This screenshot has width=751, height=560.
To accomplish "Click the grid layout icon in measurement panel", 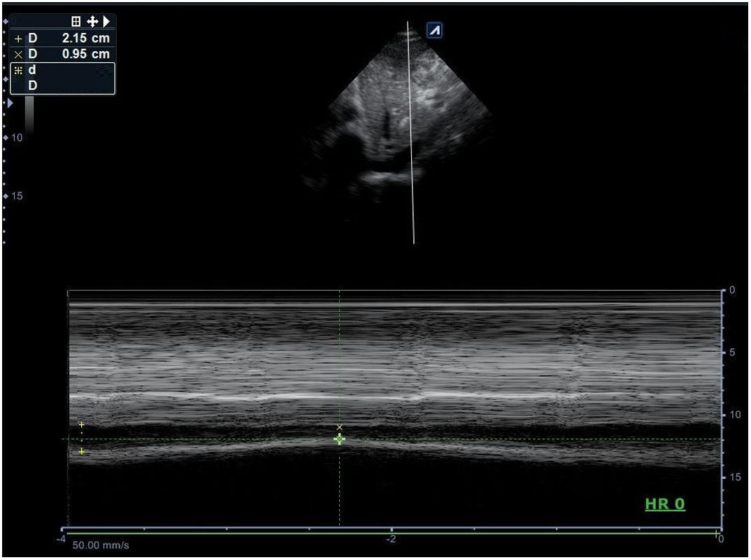I will [76, 22].
